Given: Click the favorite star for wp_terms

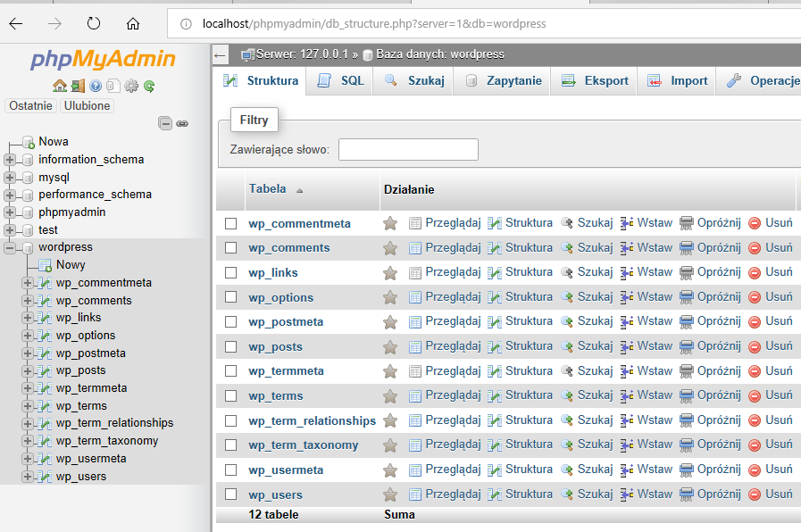Looking at the screenshot, I should coord(390,396).
